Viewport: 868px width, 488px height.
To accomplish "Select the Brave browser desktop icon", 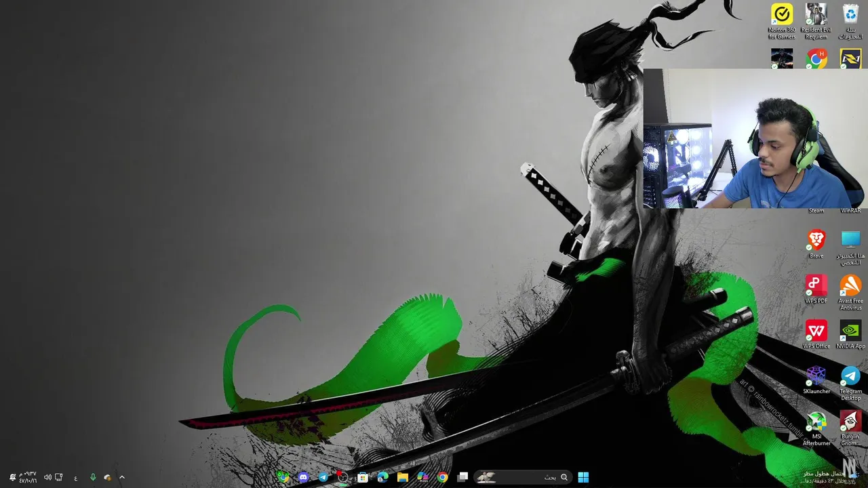I will coord(816,244).
